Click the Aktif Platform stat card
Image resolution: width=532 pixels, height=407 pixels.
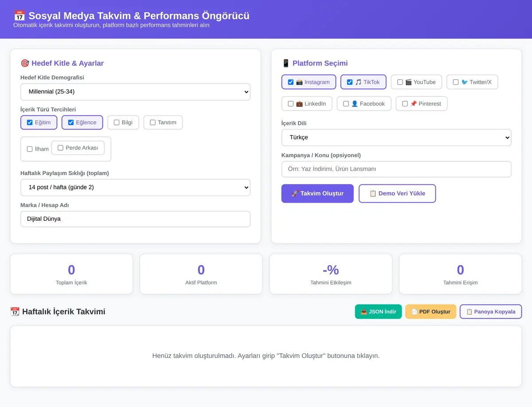click(201, 274)
